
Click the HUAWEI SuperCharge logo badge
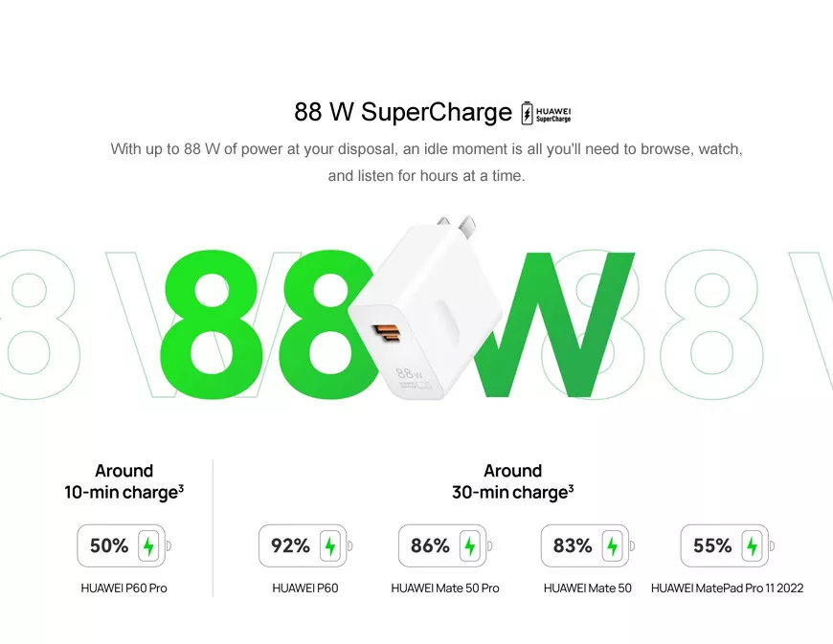pos(546,113)
